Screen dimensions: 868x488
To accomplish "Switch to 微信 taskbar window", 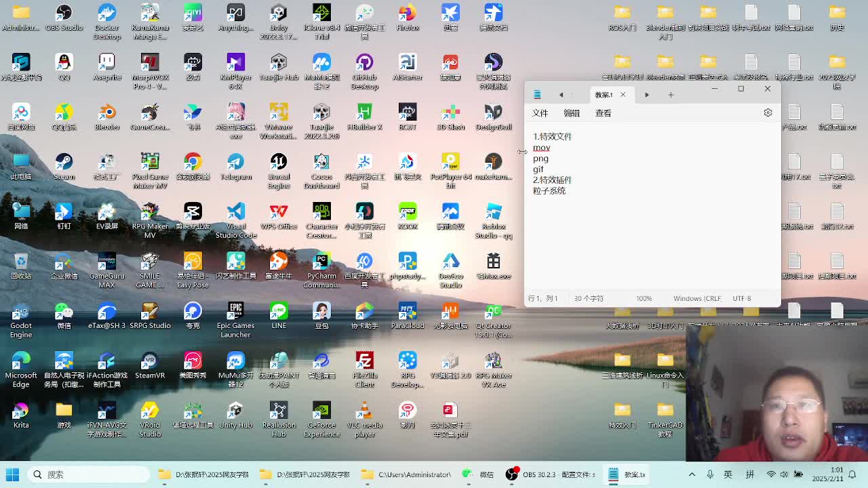I will click(479, 474).
